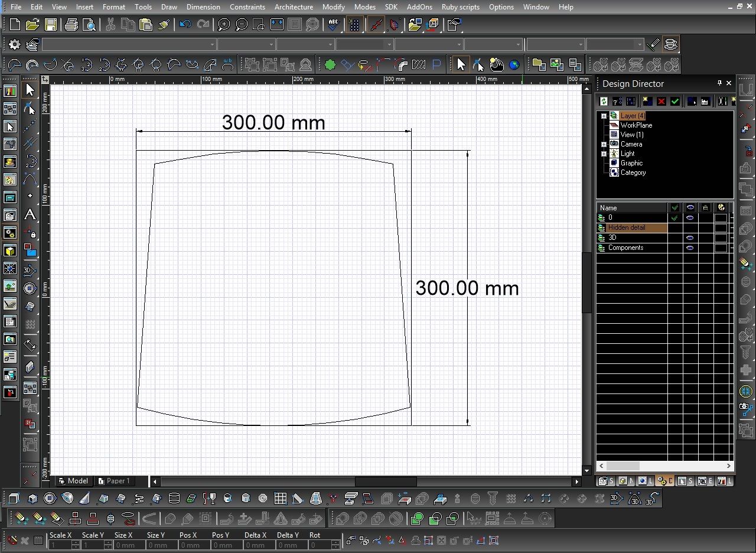Screen dimensions: 756x553
Task: Click the Scale X input field
Action: (x=60, y=545)
